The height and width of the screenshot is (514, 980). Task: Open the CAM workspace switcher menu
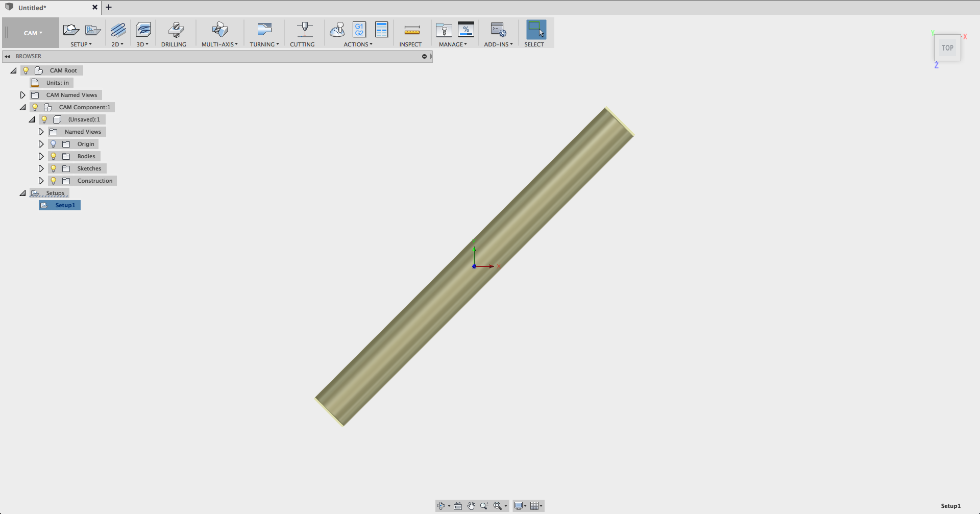32,33
